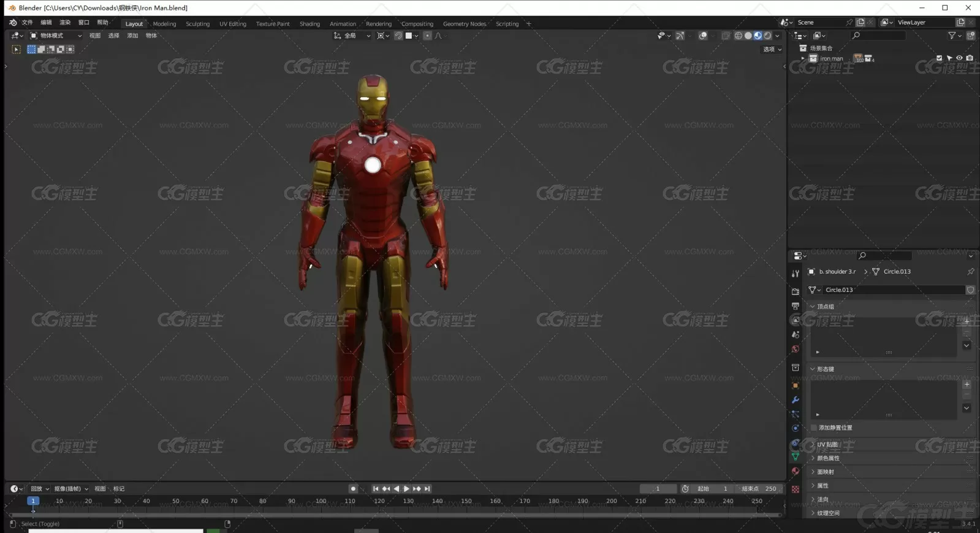Click the start frame field in timeline

[x=713, y=489]
